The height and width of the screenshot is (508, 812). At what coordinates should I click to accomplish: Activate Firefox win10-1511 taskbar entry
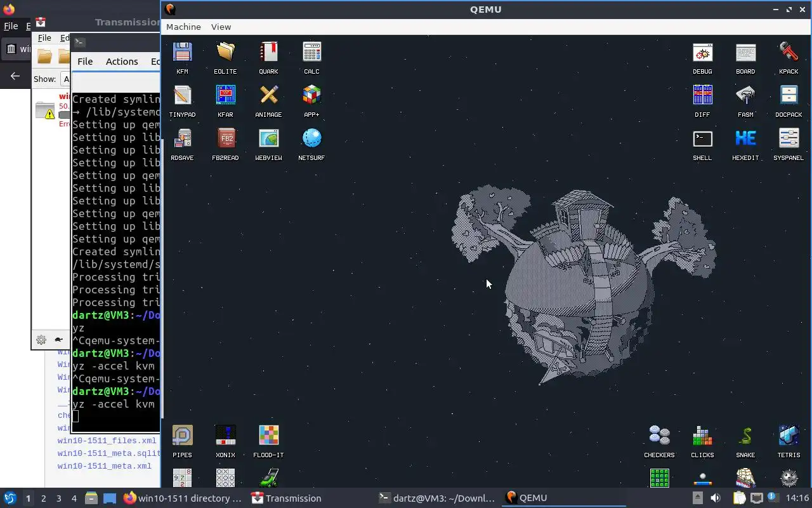coord(183,498)
